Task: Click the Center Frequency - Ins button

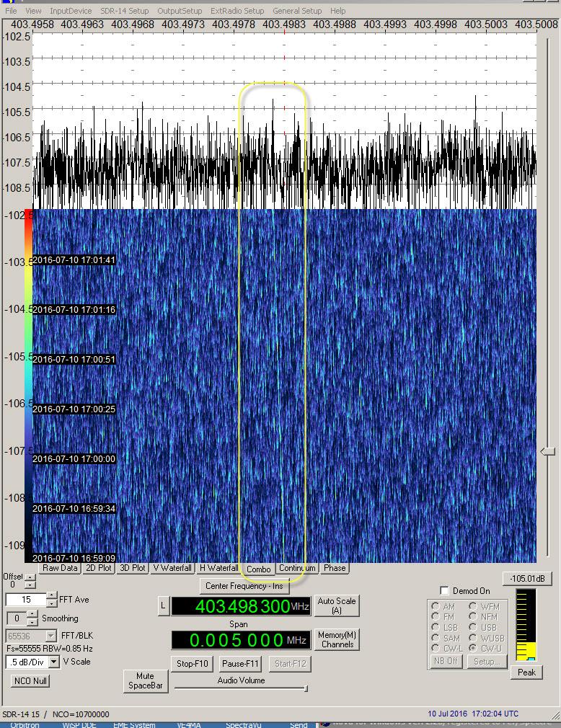Action: 244,586
